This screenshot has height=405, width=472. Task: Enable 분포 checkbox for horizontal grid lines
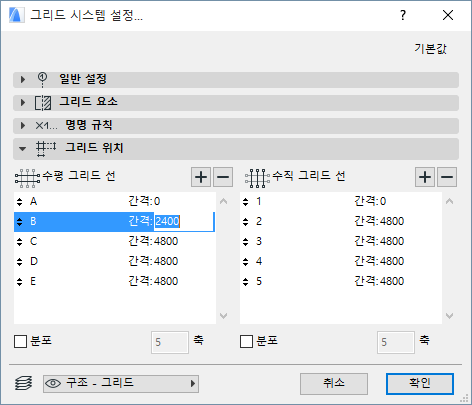(x=20, y=342)
